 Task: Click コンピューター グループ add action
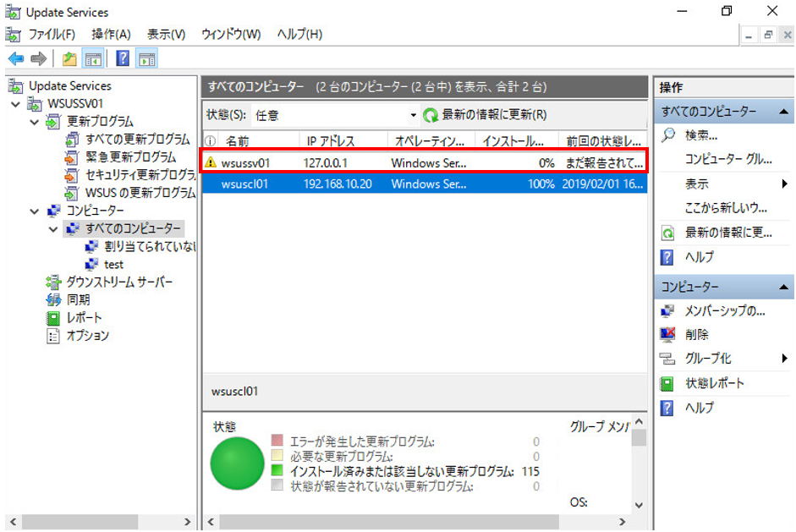pos(728,159)
